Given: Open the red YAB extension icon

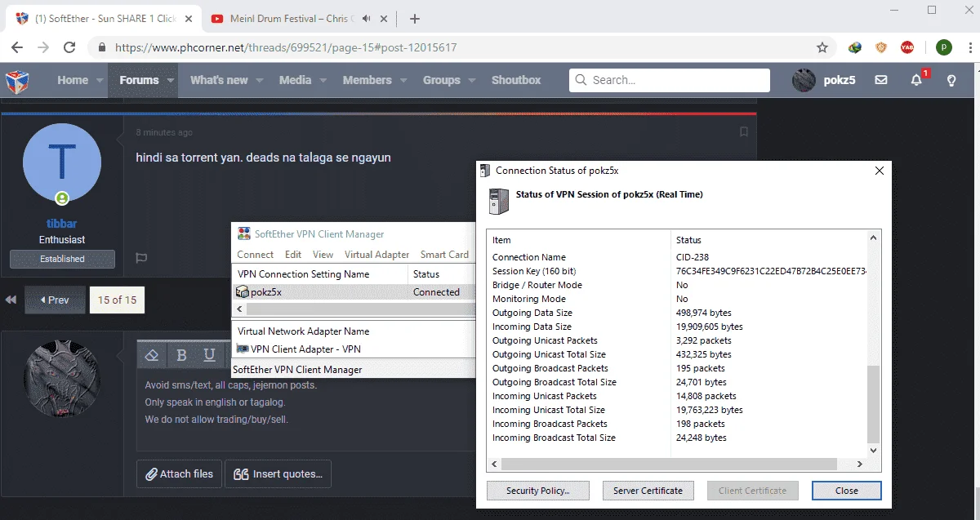Looking at the screenshot, I should click(x=907, y=47).
